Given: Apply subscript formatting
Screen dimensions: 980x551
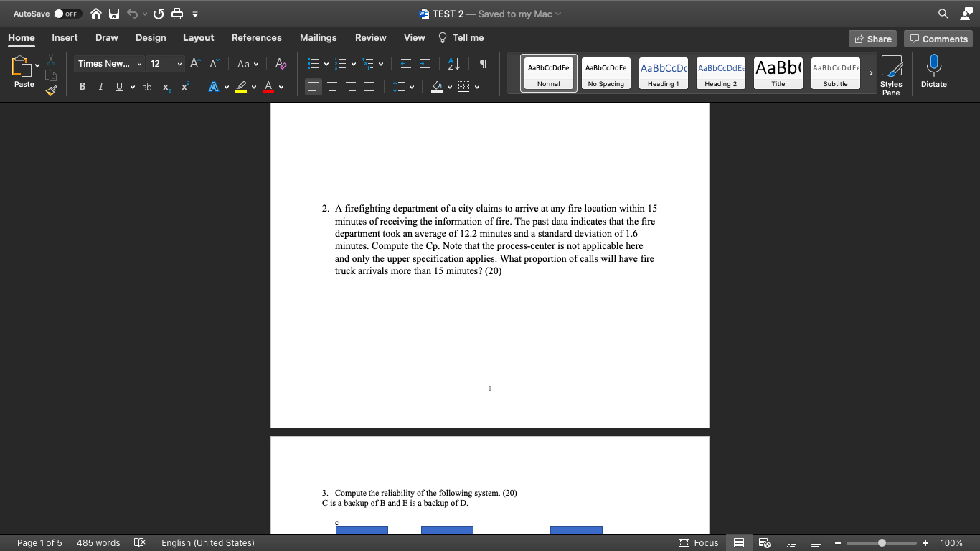Looking at the screenshot, I should coord(166,87).
